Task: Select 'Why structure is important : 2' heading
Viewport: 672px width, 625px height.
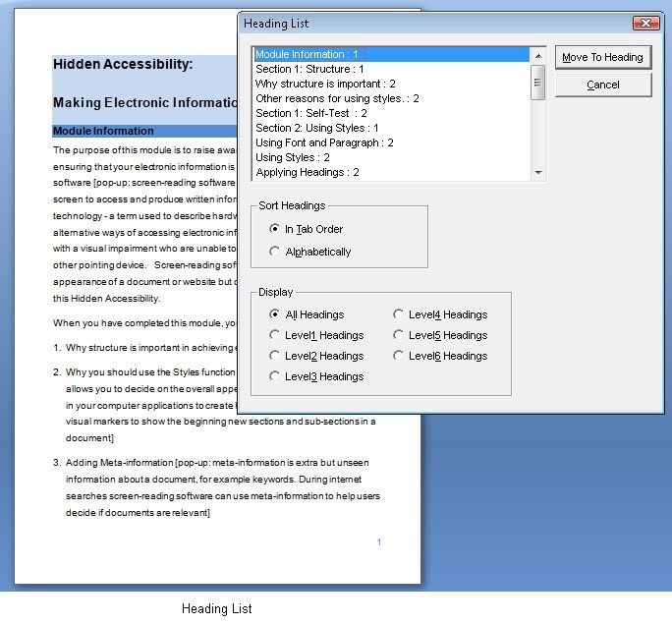Action: (x=392, y=84)
